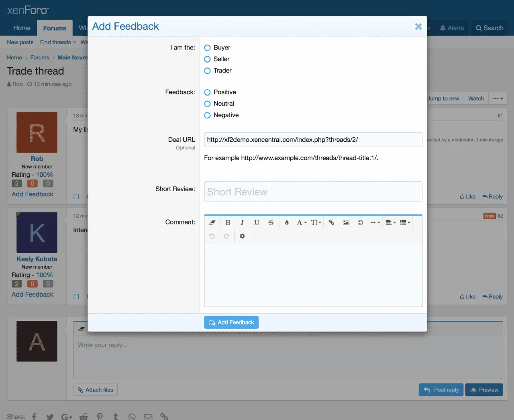
Task: Expand the text alignment dropdown
Action: [390, 222]
